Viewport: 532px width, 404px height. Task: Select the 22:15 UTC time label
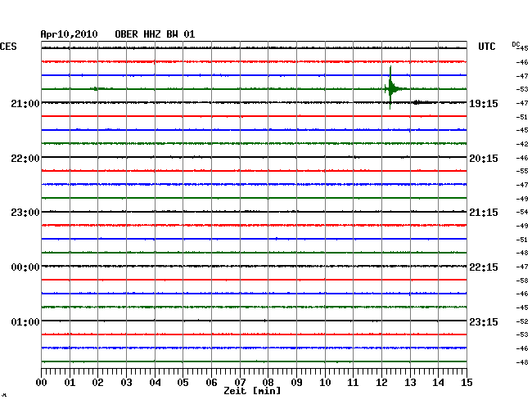[484, 267]
